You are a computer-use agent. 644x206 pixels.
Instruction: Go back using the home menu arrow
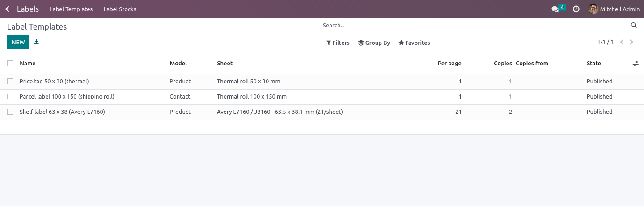(7, 9)
